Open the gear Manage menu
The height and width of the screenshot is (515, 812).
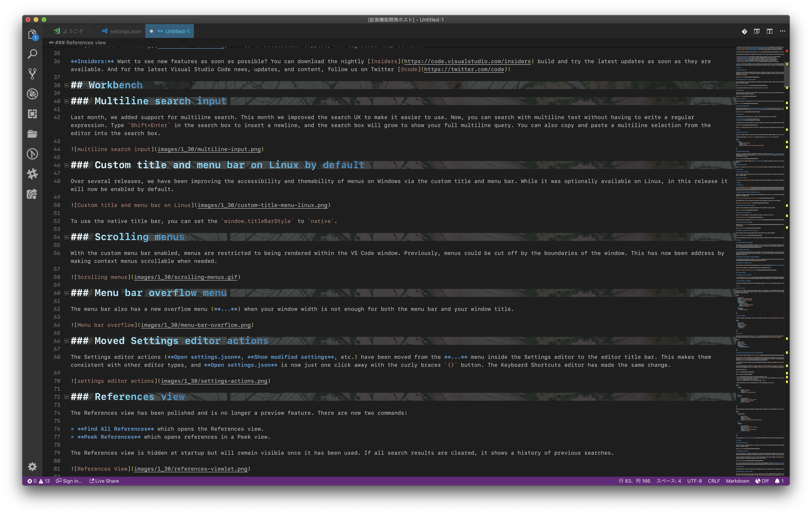(x=32, y=466)
